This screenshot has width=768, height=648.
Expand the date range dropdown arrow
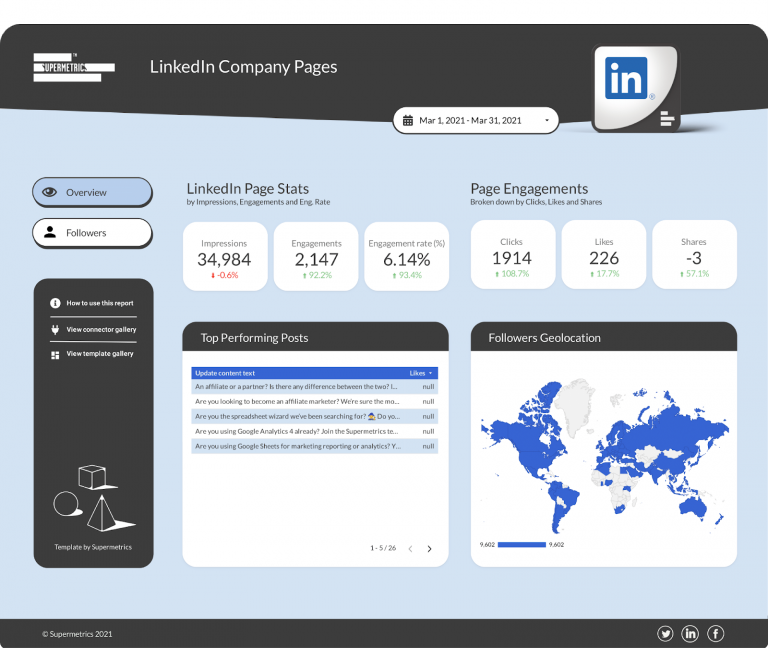[x=547, y=120]
